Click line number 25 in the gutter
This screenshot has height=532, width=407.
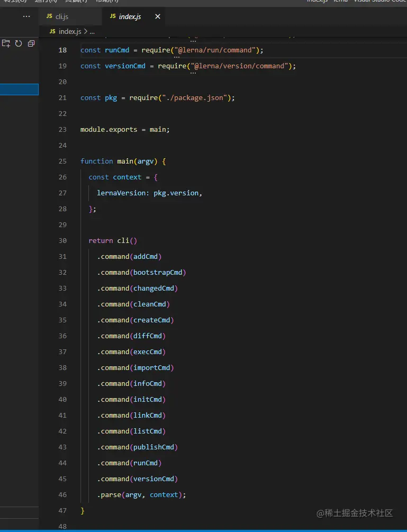coord(62,161)
